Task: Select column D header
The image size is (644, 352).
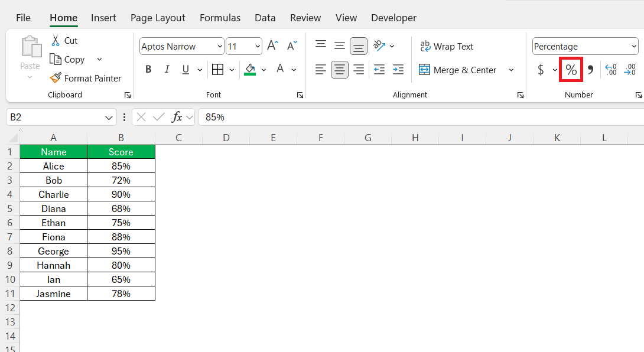Action: [226, 138]
